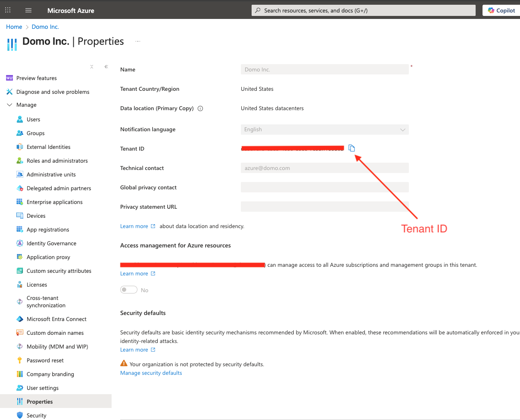Click Application proxy icon
Image resolution: width=520 pixels, height=420 pixels.
[x=20, y=257]
